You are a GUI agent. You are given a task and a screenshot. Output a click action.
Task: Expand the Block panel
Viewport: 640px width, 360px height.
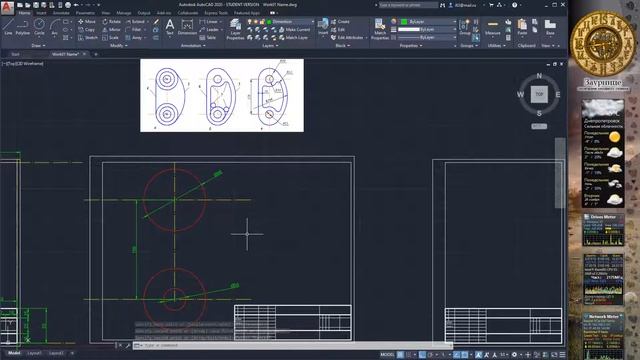point(342,46)
